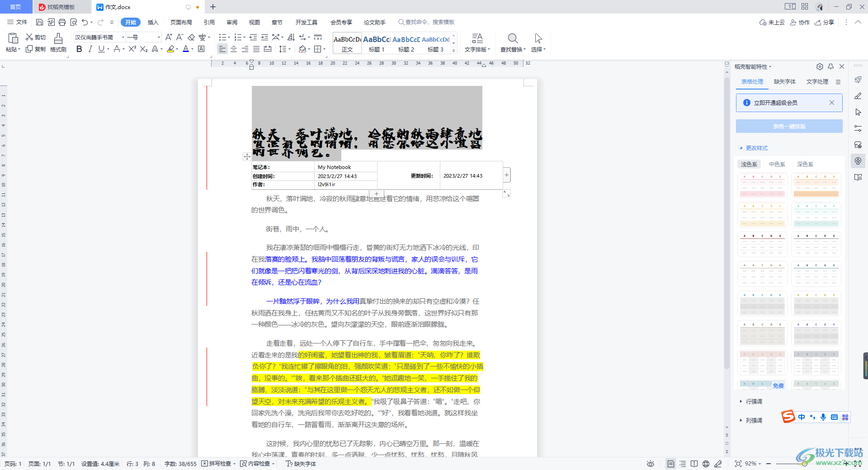Open paste options dropdown arrow
This screenshot has height=470, width=868.
19,50
